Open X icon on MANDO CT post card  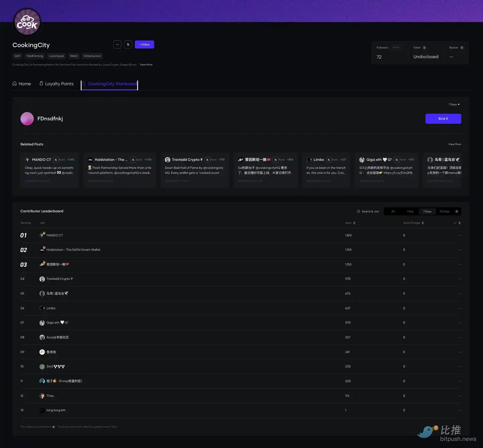[x=56, y=160]
